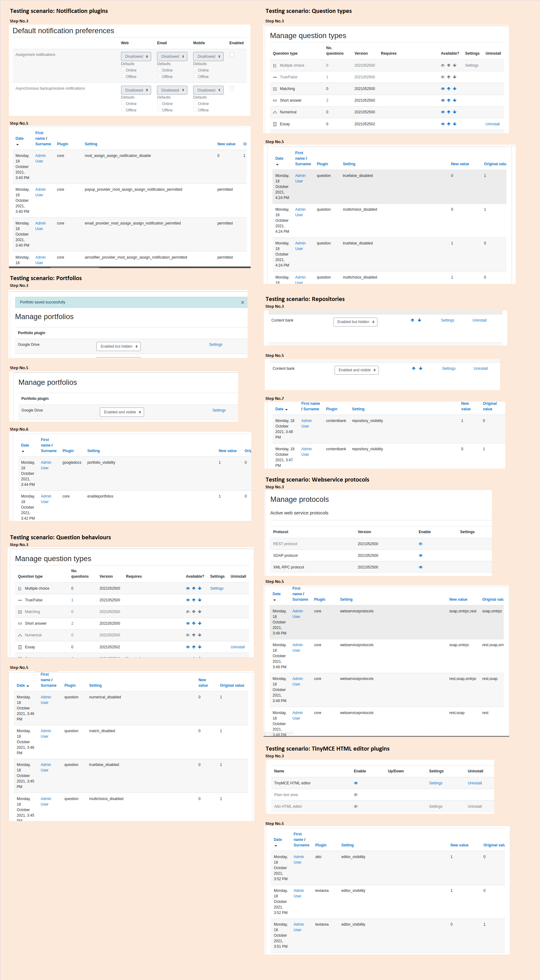Toggle Enabled checkbox for Assignment notifications
This screenshot has width=540, height=980.
232,54
